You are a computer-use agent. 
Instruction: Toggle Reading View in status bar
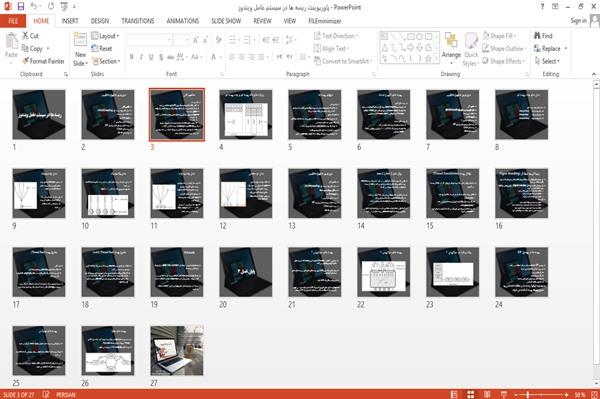487,394
